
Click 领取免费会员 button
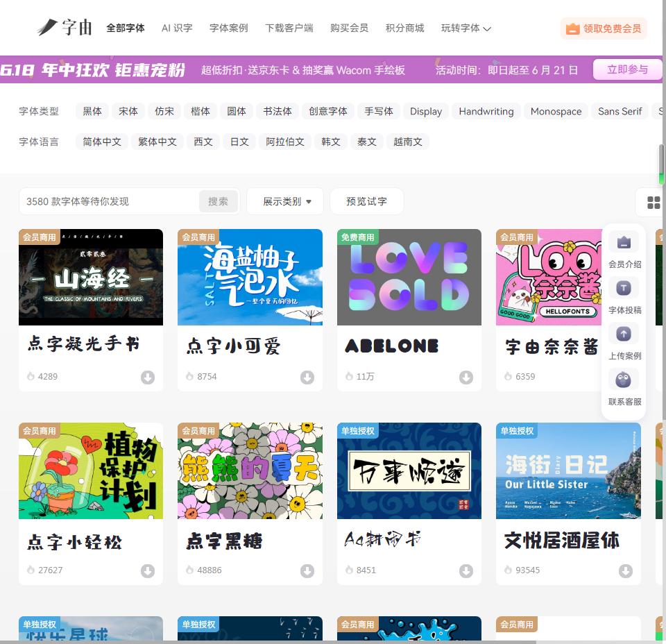point(604,28)
